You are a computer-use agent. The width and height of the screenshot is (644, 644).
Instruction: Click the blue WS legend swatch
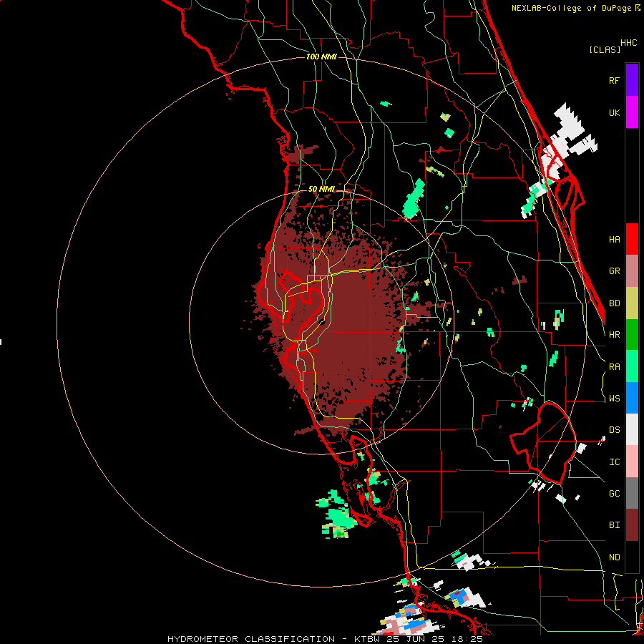[632, 398]
